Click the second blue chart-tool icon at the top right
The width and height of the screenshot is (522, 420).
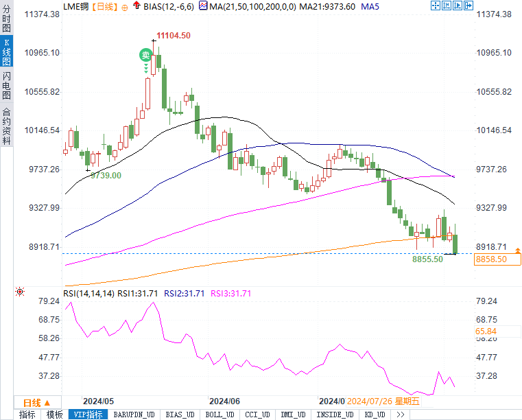click(x=447, y=5)
